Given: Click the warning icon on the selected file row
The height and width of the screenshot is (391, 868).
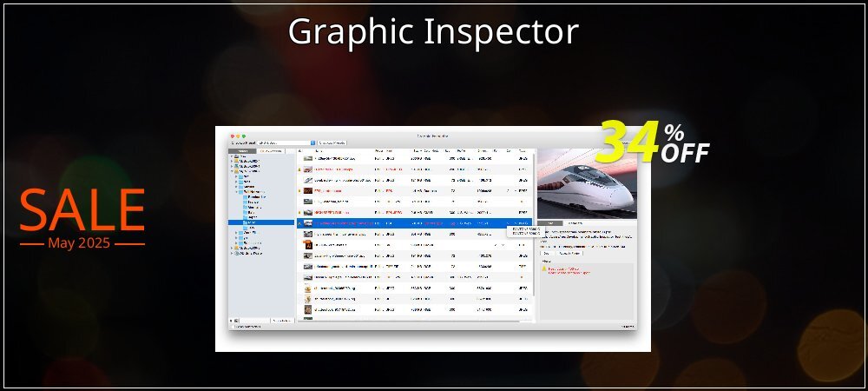Looking at the screenshot, I should tap(299, 223).
